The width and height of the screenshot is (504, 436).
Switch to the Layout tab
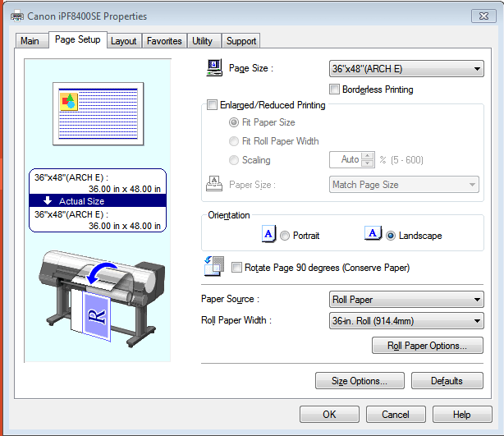[x=124, y=41]
